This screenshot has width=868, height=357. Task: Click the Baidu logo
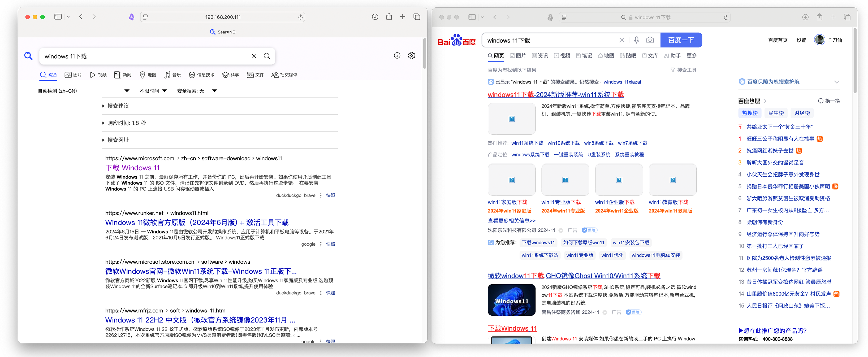pyautogui.click(x=456, y=40)
